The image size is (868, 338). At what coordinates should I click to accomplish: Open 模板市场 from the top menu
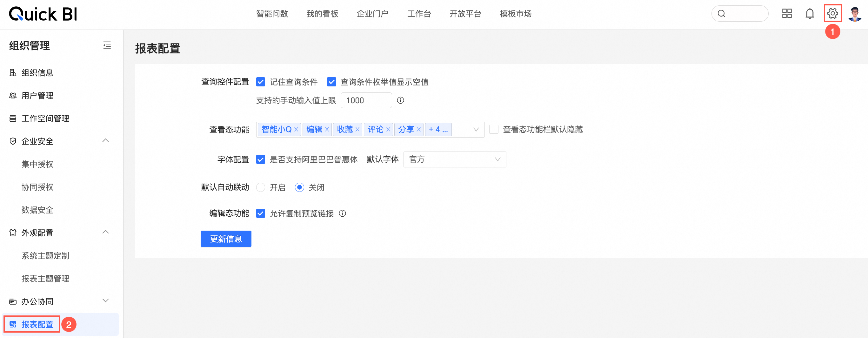click(516, 14)
